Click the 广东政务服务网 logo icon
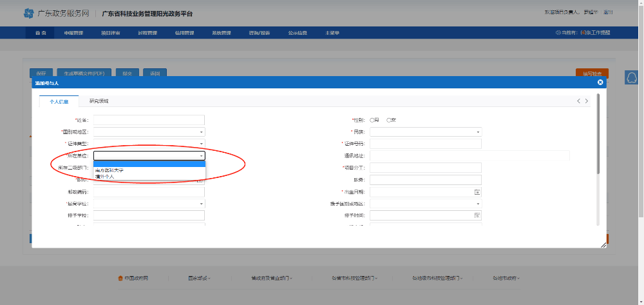Screen dimensions: 644x305 pyautogui.click(x=28, y=14)
